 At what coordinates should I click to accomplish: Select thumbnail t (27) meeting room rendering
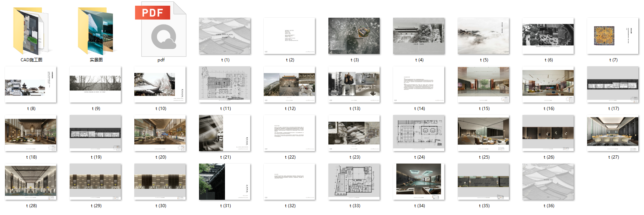point(613,133)
